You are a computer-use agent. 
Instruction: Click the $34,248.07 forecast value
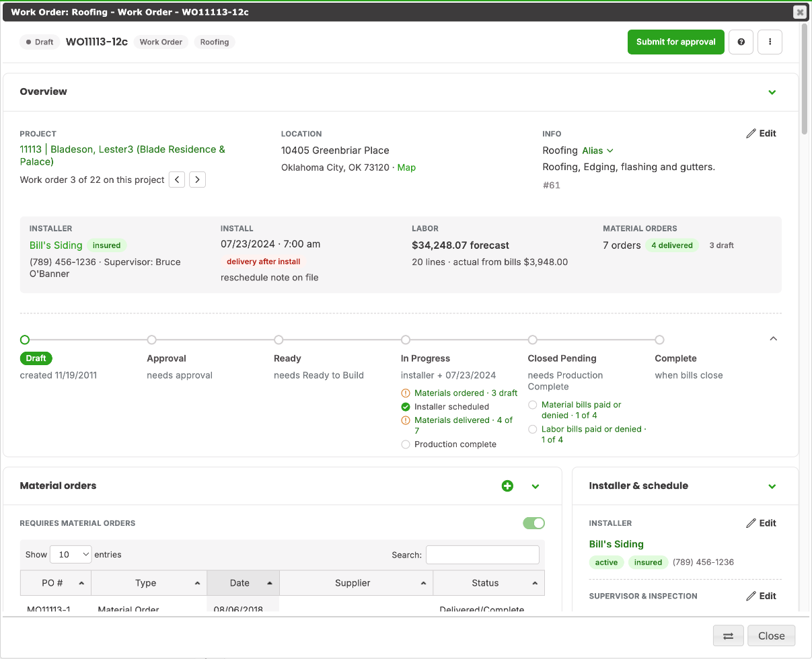(460, 245)
